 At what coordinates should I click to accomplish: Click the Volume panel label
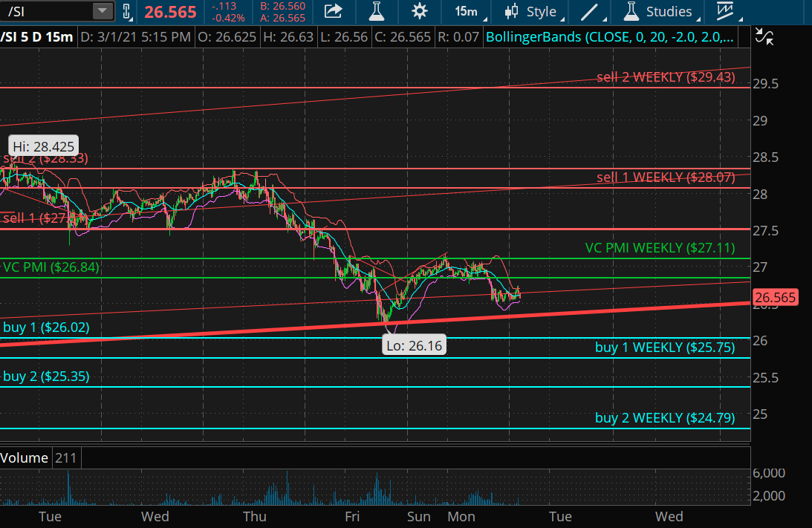click(25, 457)
